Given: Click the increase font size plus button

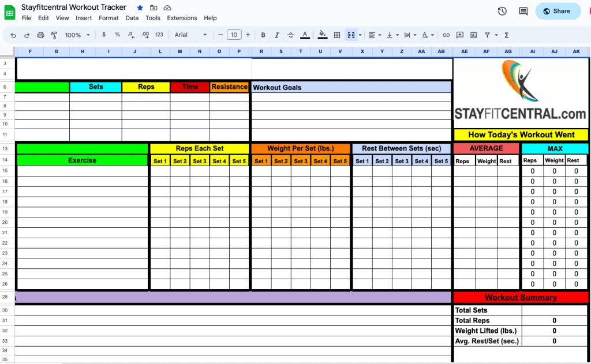Looking at the screenshot, I should 248,35.
